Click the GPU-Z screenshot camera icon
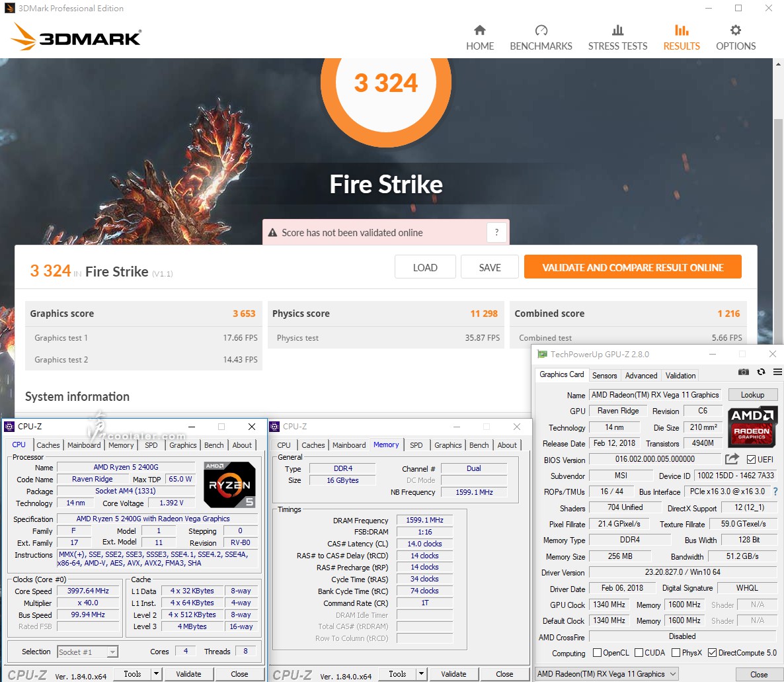 (744, 372)
